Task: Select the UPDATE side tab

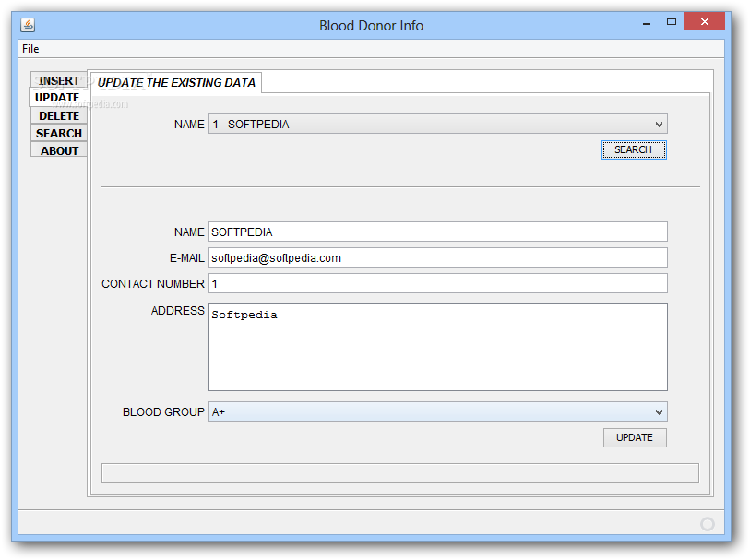Action: click(x=57, y=97)
